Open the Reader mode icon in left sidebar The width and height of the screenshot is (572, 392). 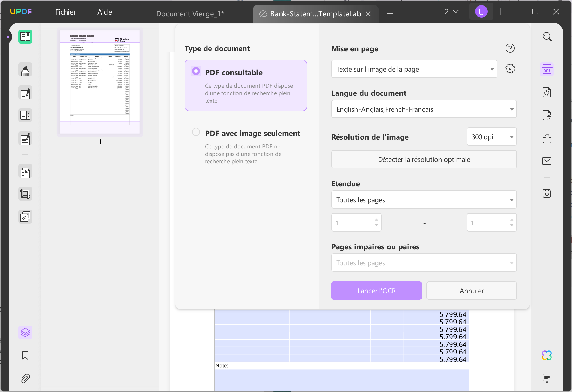[x=25, y=37]
